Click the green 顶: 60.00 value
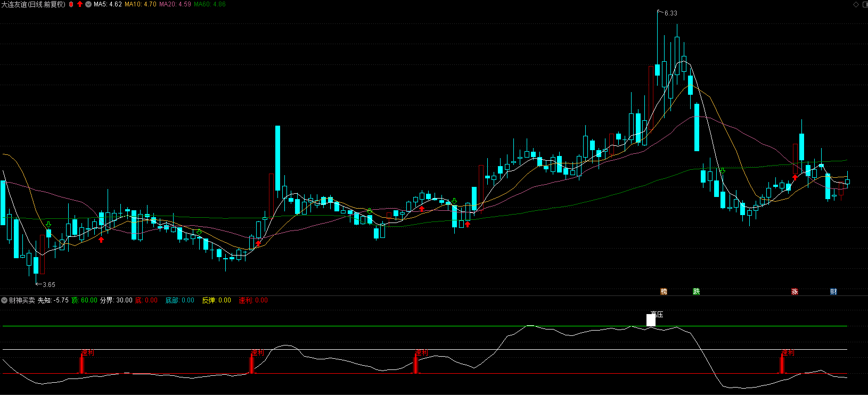 84,300
